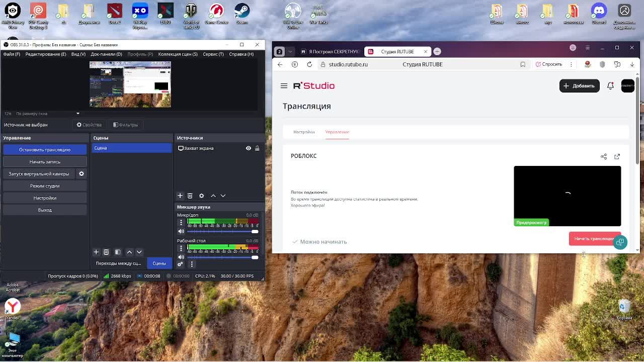Open RUTUBE support chat bubble
Viewport: 644px width, 362px height.
pyautogui.click(x=620, y=242)
